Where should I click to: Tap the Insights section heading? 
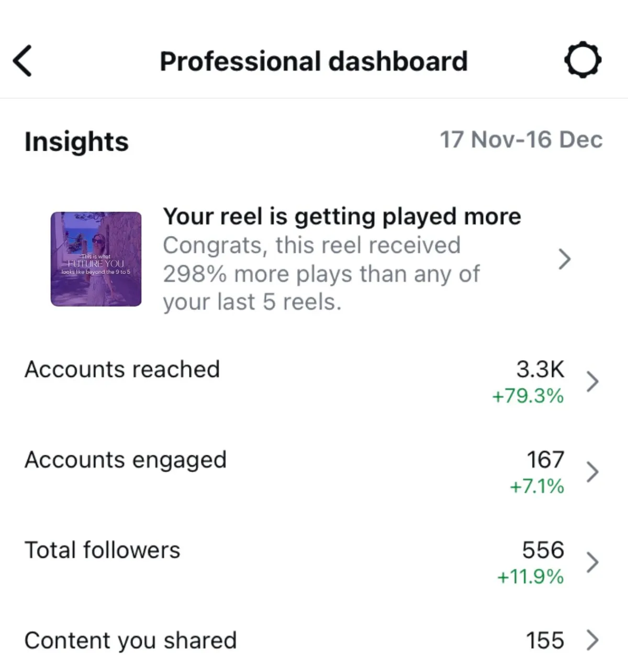coord(76,141)
